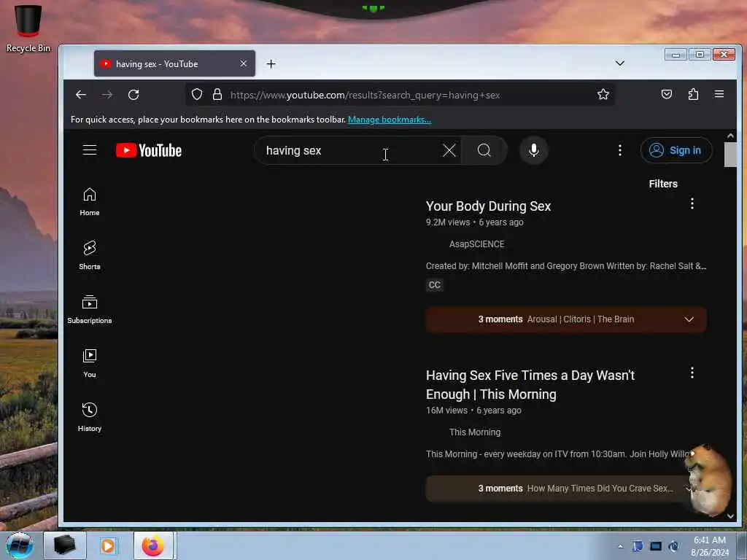The height and width of the screenshot is (560, 747).
Task: Open History in the YouTube sidebar
Action: (90, 417)
